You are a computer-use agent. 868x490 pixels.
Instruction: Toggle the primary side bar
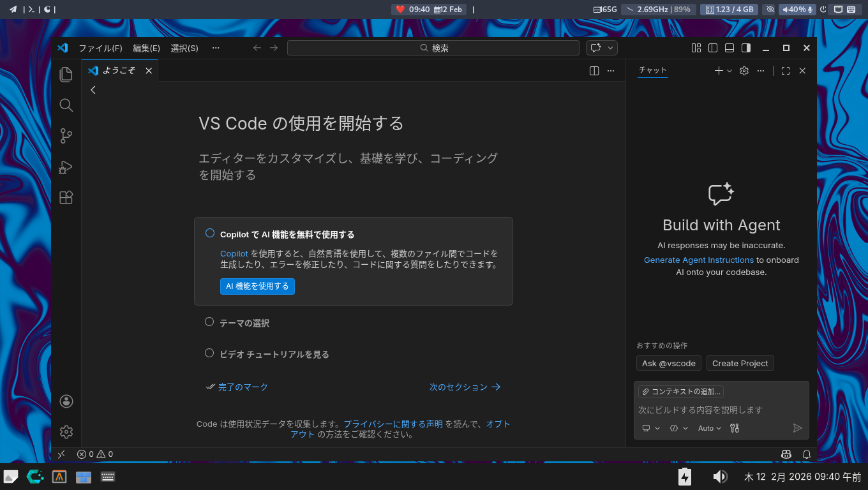(713, 48)
